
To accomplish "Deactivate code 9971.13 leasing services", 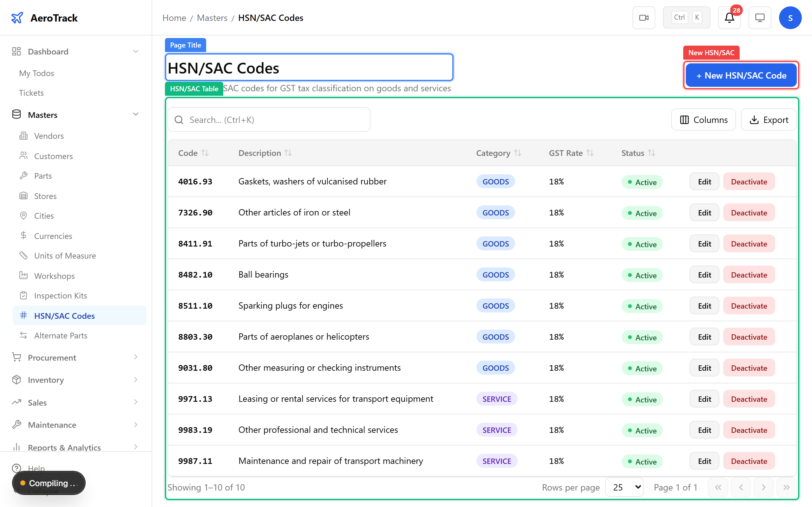I will click(749, 399).
